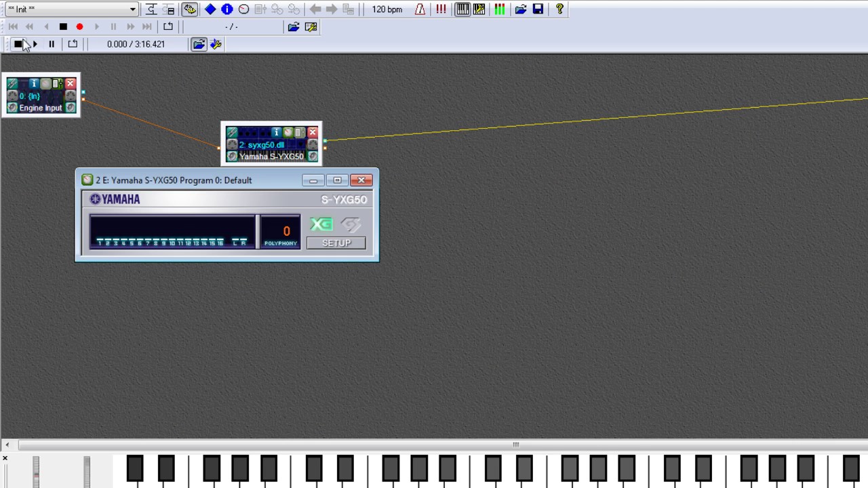868x488 pixels.
Task: Click the 0.000 / 3:16.421 time display
Action: pos(136,44)
